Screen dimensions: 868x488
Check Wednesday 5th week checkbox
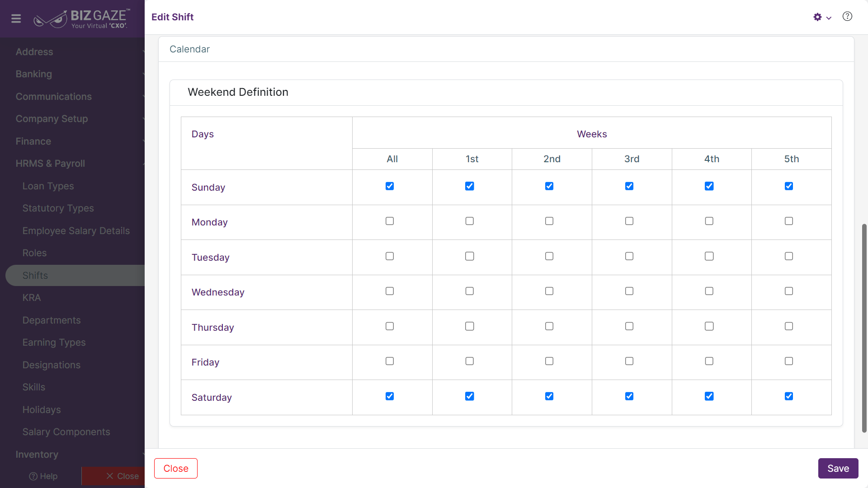pyautogui.click(x=789, y=291)
